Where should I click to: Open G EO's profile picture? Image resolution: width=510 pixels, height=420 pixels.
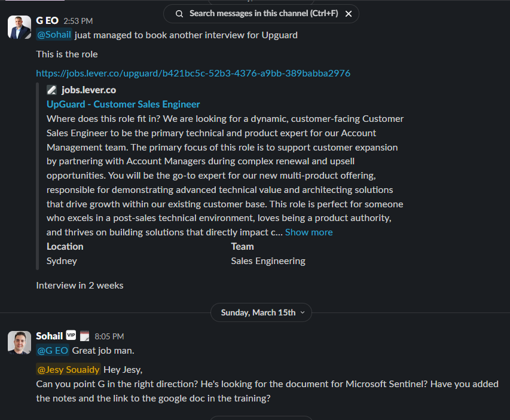tap(19, 27)
